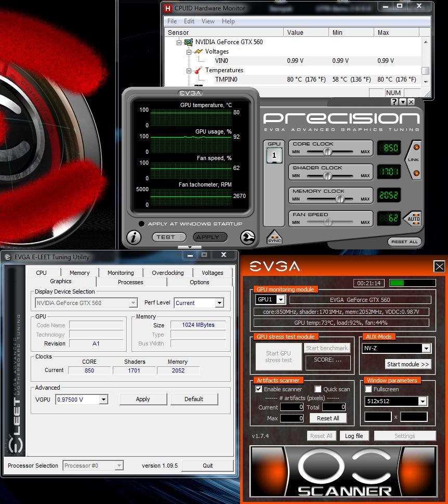The width and height of the screenshot is (448, 504).
Task: Enable the artifacts scanner checkbox
Action: (259, 389)
